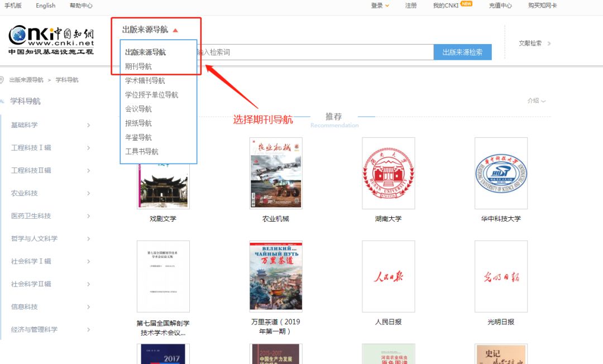Image resolution: width=603 pixels, height=364 pixels.
Task: Open 农业机械 journal cover thumbnail
Action: pos(276,174)
